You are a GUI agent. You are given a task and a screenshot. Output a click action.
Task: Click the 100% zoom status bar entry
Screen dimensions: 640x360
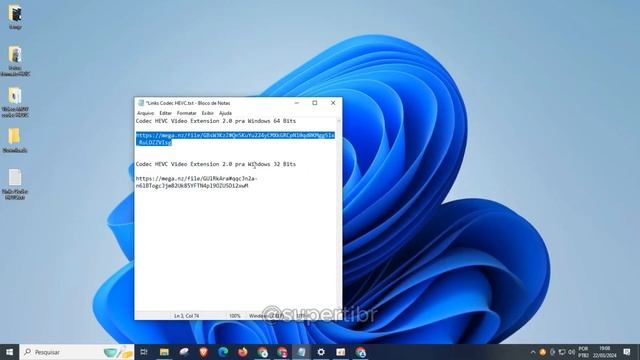pos(235,316)
